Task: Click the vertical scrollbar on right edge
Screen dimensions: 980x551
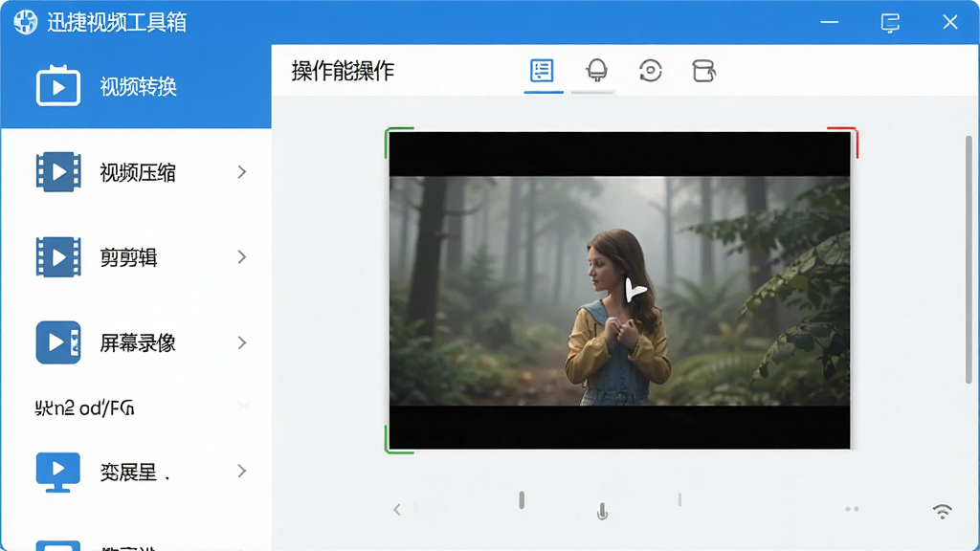Action: point(969,259)
